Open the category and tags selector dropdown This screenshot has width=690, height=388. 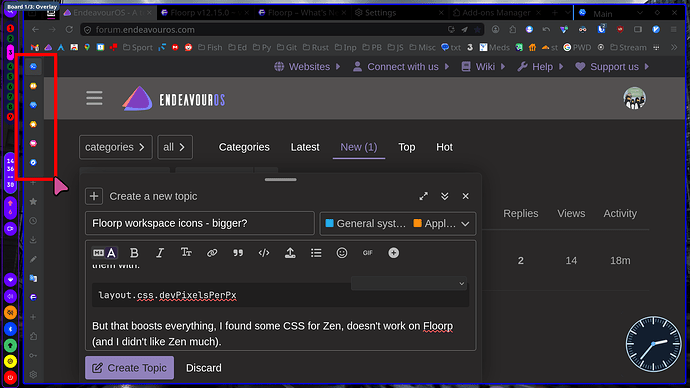point(398,223)
